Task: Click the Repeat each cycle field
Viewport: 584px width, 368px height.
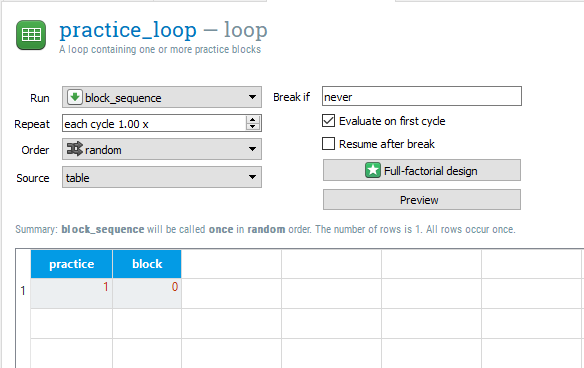Action: (x=154, y=123)
